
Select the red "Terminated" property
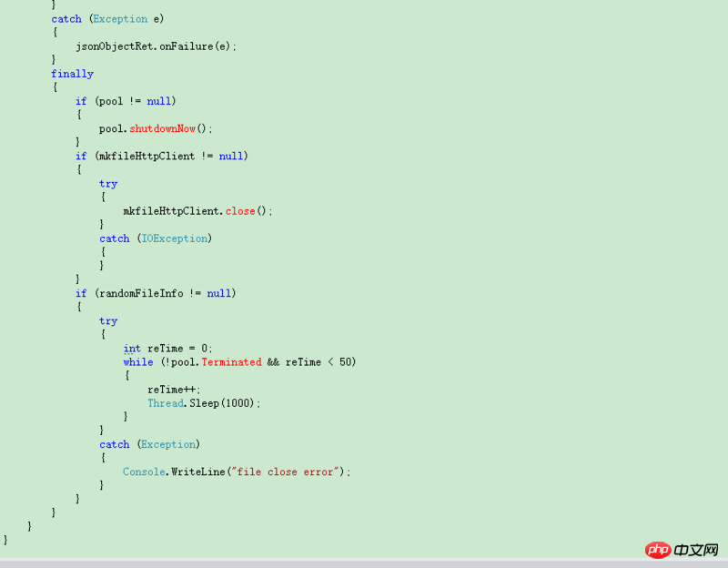[231, 362]
